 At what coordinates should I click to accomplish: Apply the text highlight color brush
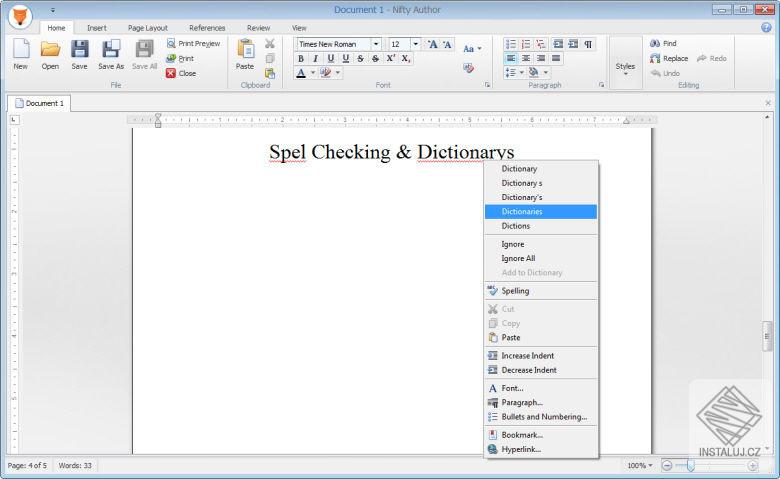pyautogui.click(x=326, y=73)
